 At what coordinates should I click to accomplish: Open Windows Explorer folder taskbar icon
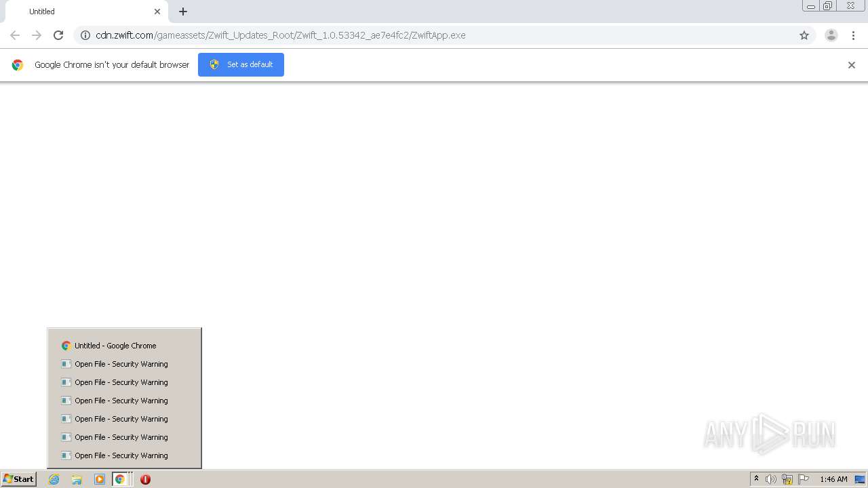[77, 479]
